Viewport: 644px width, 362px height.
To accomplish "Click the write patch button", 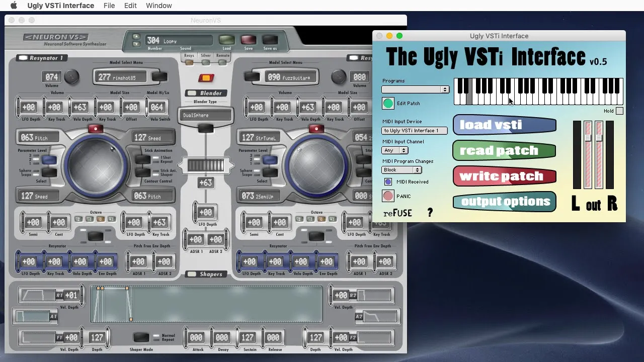I will [x=504, y=176].
